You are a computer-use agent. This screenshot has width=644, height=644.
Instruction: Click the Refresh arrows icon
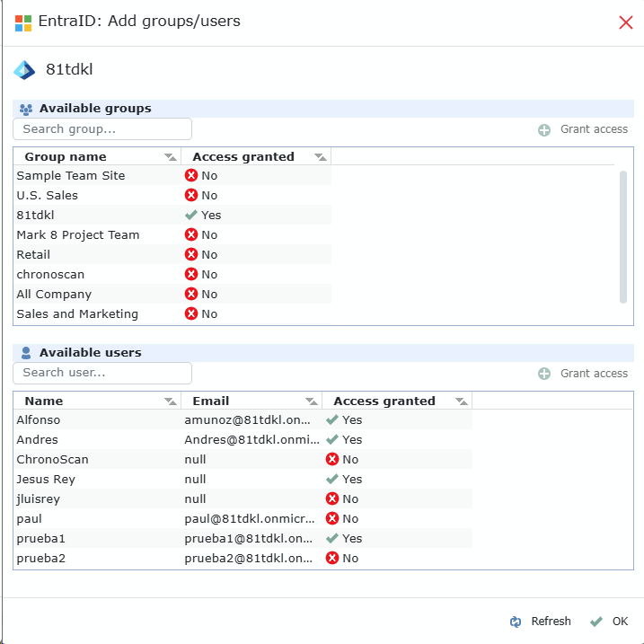(516, 622)
